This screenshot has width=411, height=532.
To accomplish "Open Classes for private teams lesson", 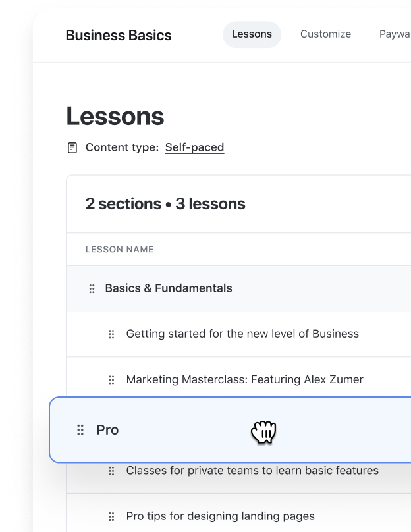I will point(252,471).
